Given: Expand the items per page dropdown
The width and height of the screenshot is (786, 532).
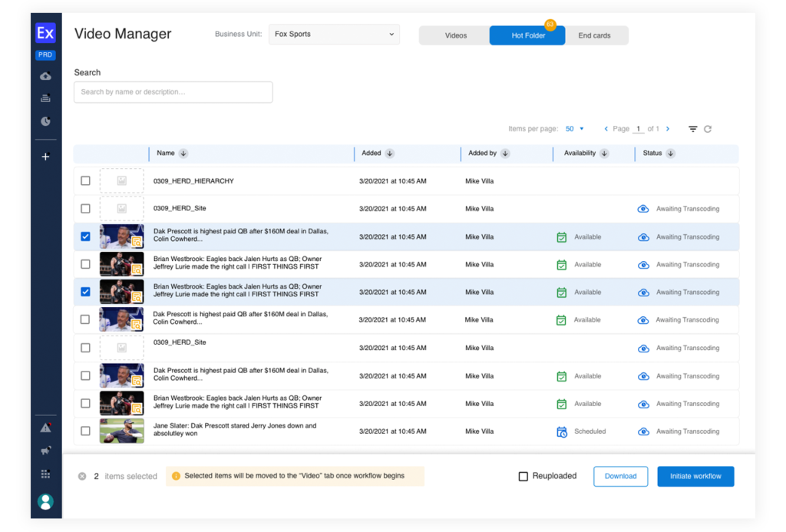Looking at the screenshot, I should pyautogui.click(x=575, y=129).
